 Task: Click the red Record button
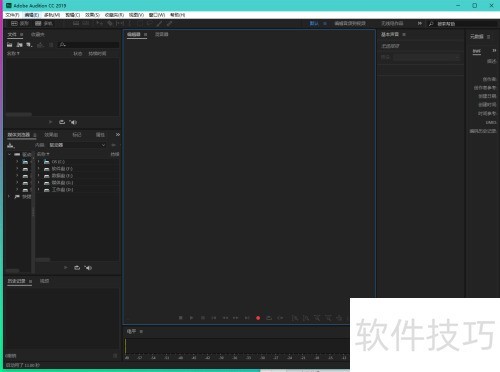coord(258,318)
